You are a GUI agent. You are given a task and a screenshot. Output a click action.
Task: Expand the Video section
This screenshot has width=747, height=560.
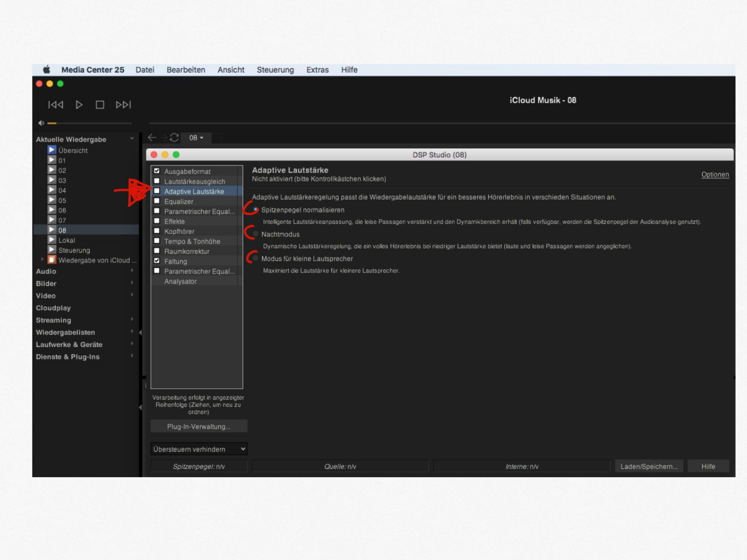point(132,295)
